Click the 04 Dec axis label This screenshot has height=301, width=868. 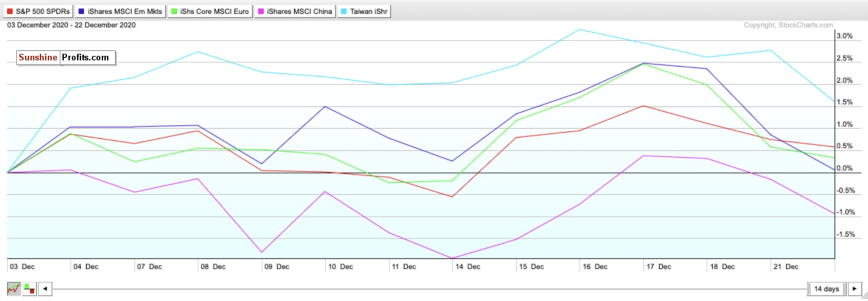pyautogui.click(x=86, y=267)
